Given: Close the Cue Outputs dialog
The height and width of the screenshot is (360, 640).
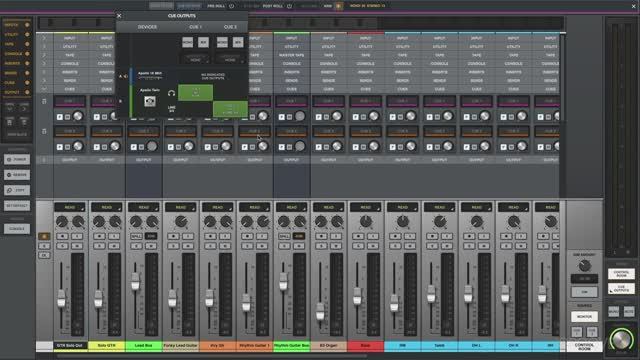Looking at the screenshot, I should (119, 16).
